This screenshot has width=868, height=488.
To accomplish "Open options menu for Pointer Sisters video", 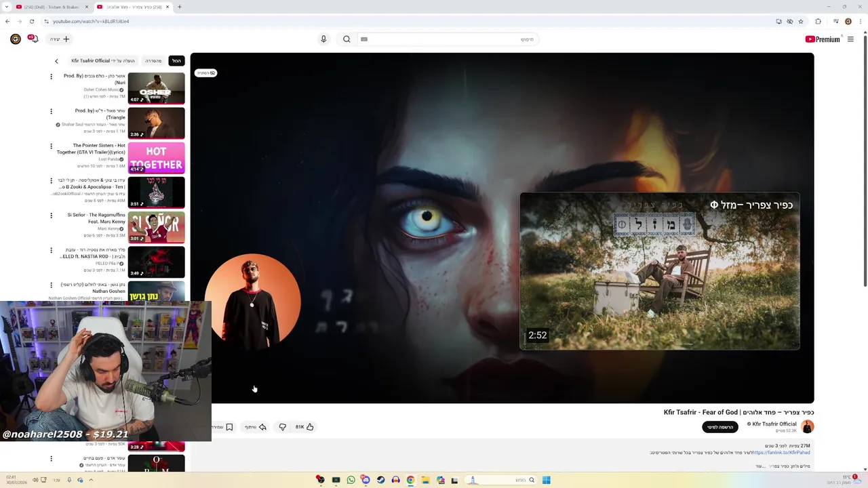I will [51, 146].
